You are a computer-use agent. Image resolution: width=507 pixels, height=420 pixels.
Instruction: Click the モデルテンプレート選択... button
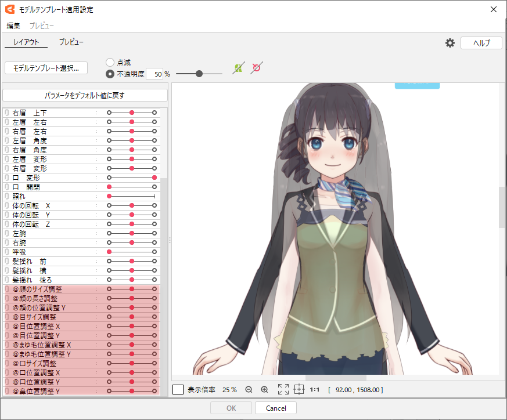(46, 68)
